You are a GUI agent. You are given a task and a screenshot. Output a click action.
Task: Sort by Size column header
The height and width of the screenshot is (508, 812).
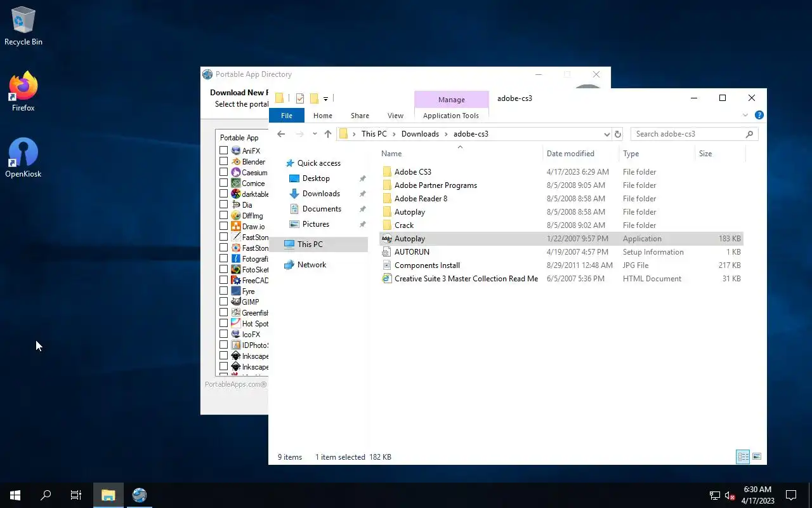coord(720,154)
